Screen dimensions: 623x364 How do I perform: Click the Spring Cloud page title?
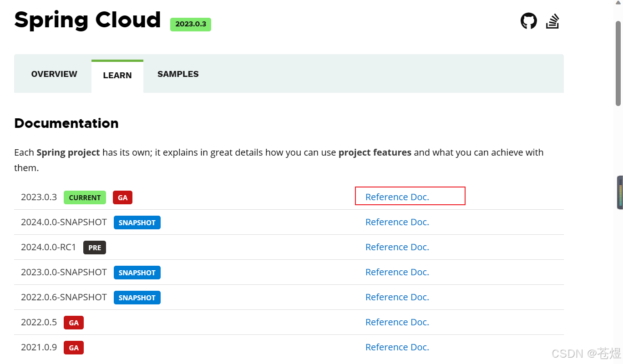click(87, 20)
